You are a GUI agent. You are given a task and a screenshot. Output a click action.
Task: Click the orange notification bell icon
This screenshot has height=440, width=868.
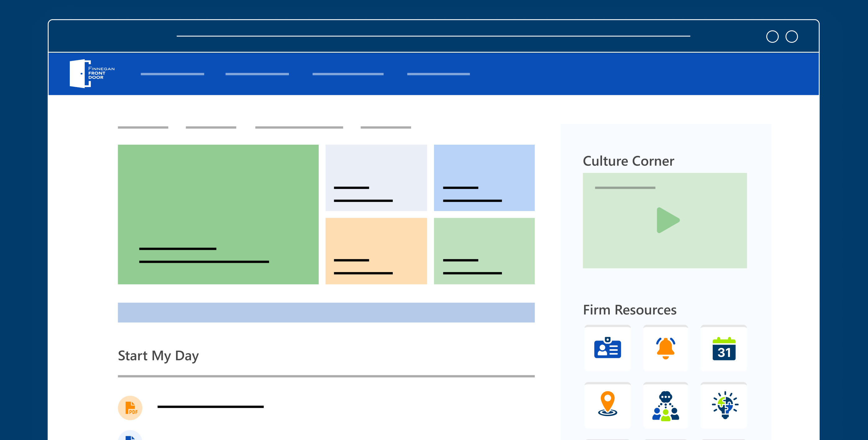(x=665, y=348)
